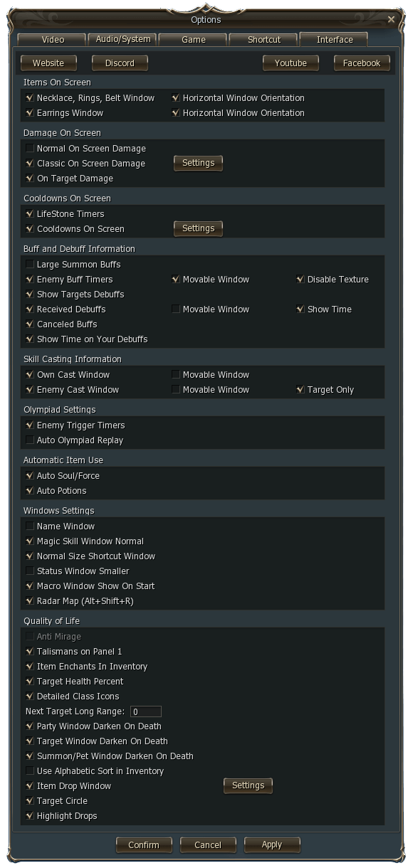Close the Options window

tap(391, 20)
